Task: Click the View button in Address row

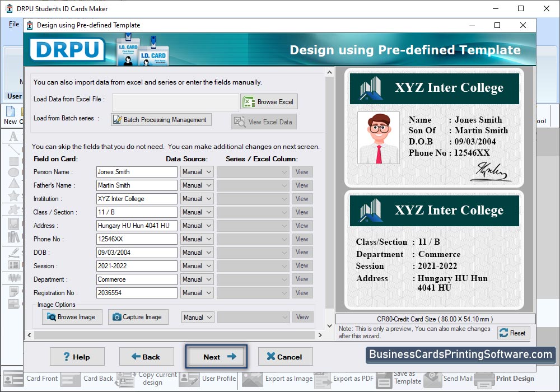Action: click(302, 226)
